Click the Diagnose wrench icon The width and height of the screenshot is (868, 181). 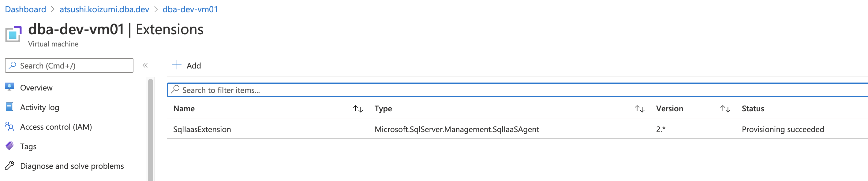point(9,165)
